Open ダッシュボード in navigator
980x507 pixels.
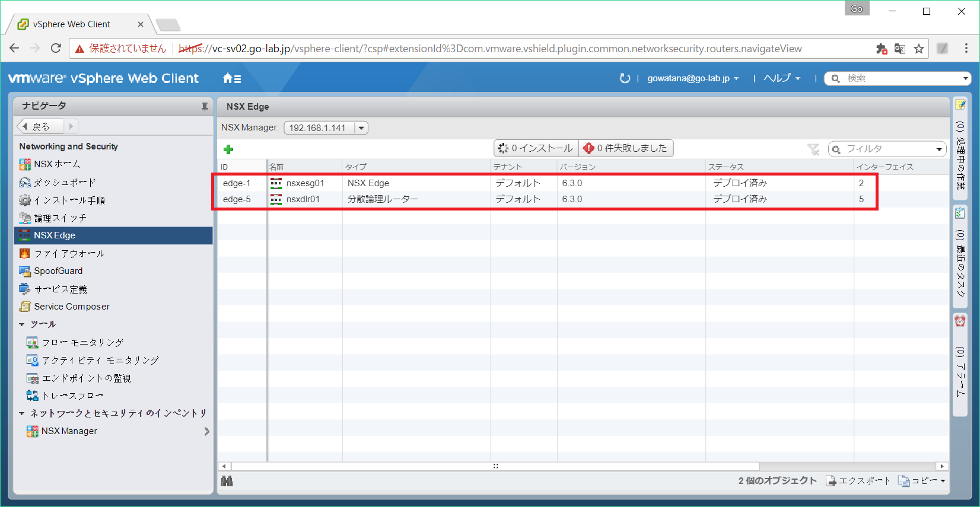(x=57, y=183)
